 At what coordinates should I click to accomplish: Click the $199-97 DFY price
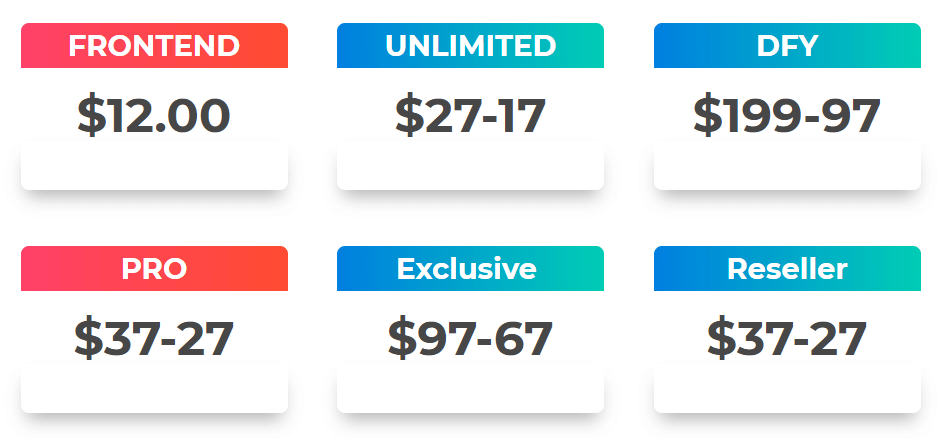click(x=787, y=115)
